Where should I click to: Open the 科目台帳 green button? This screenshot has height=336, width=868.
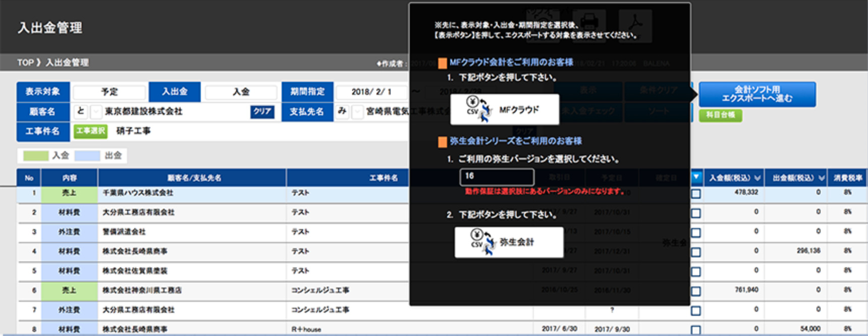[720, 115]
